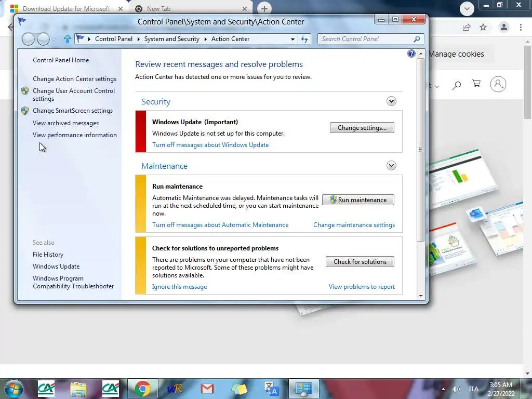Click Chrome share page icon

467,27
